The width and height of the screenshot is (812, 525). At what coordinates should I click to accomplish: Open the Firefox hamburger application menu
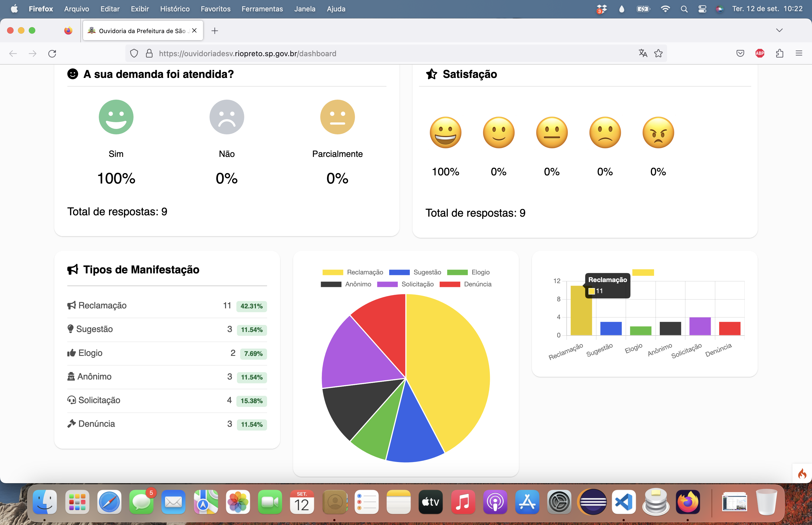tap(799, 53)
